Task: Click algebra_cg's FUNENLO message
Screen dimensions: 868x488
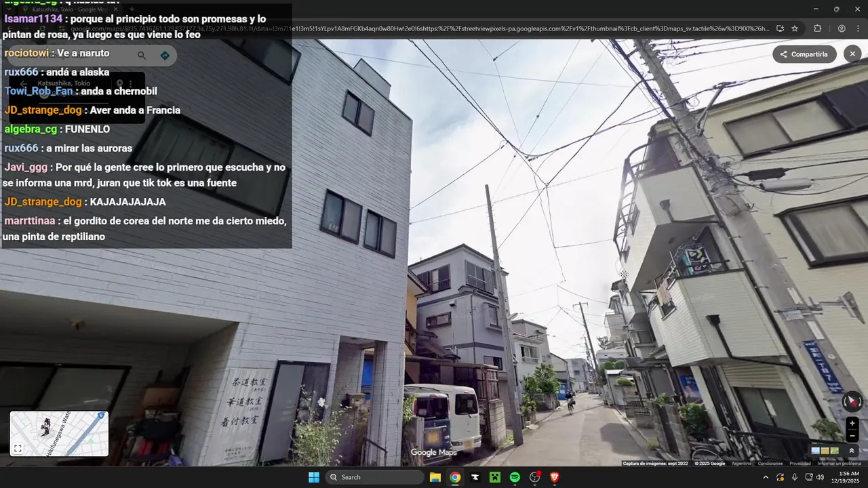Action: coord(57,129)
